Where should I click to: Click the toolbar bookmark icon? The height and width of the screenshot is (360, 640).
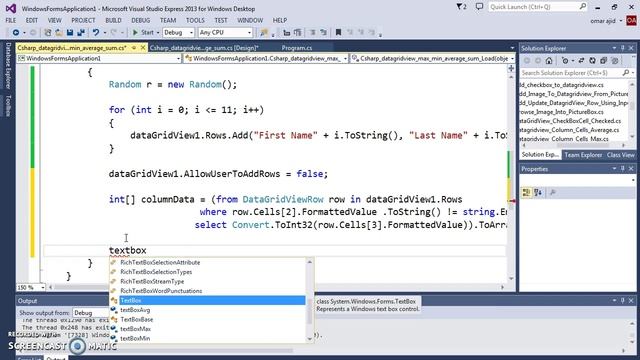(338, 32)
